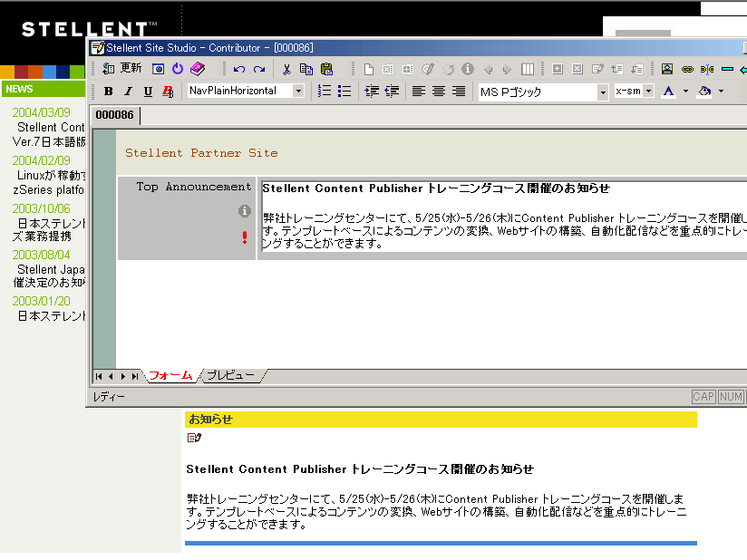
Task: Click the contributor edit icon under お知らせ
Action: [194, 438]
